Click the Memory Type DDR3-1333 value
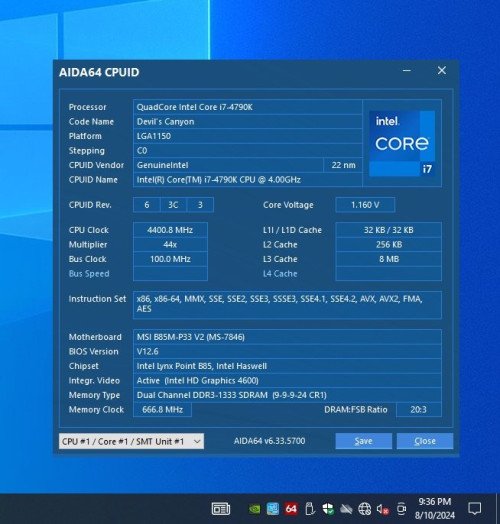 tap(287, 395)
